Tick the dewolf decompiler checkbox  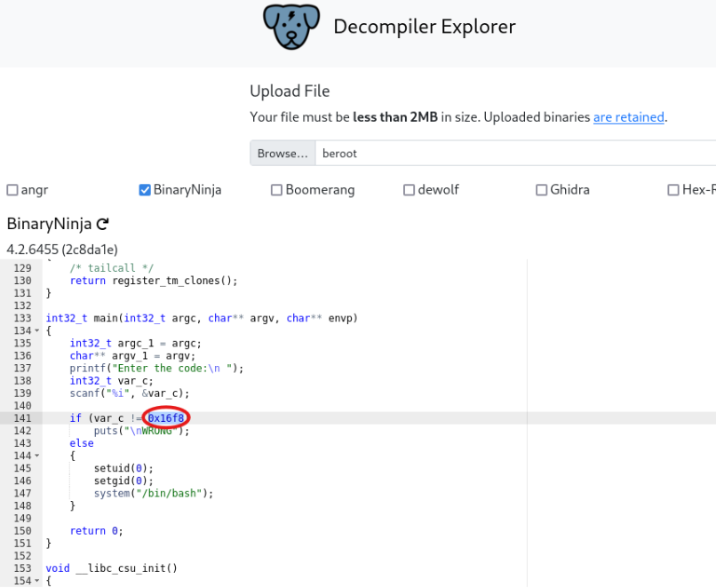[x=409, y=190]
